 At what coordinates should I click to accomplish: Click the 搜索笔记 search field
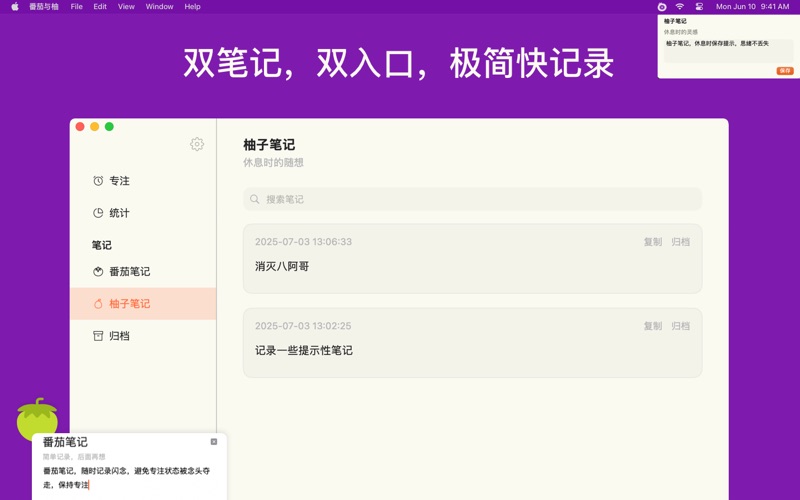point(472,199)
